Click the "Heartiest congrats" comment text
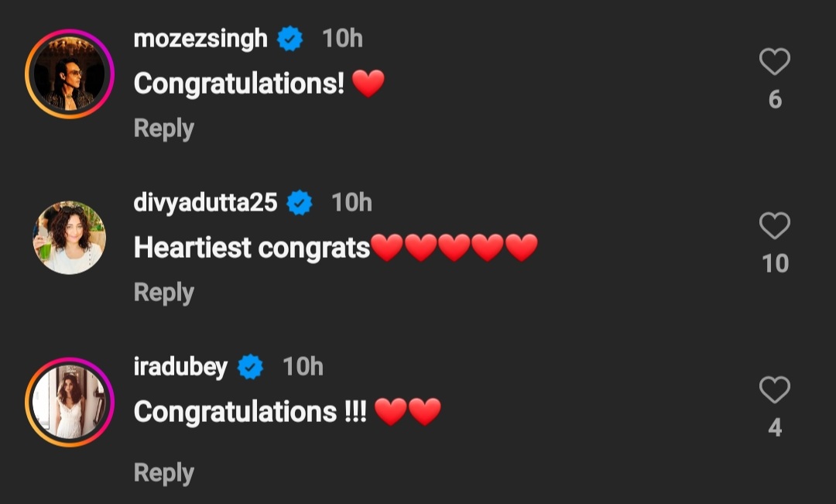 252,248
